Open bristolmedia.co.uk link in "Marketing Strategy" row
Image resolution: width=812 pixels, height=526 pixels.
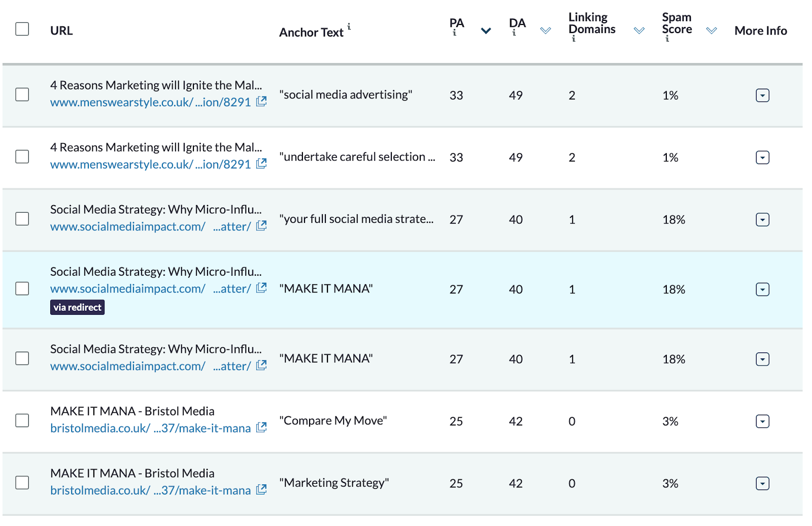[x=150, y=490]
